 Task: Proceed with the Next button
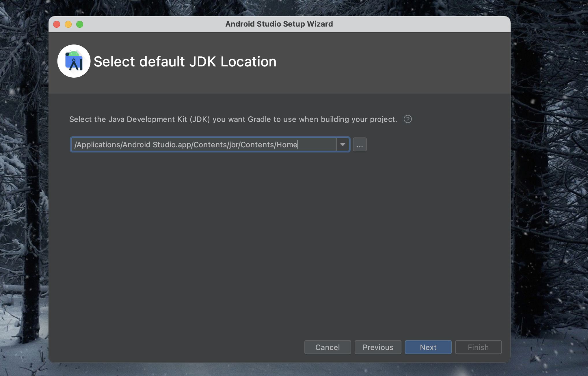pos(428,347)
